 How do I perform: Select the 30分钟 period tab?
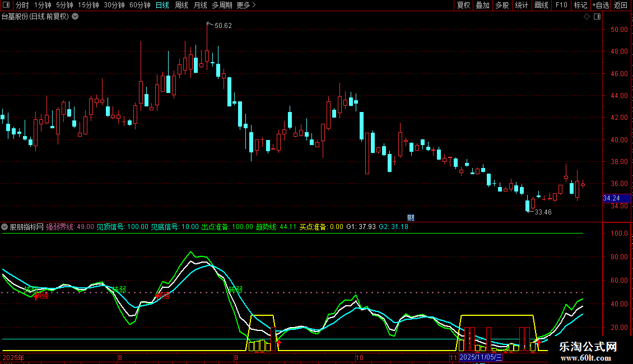(114, 5)
